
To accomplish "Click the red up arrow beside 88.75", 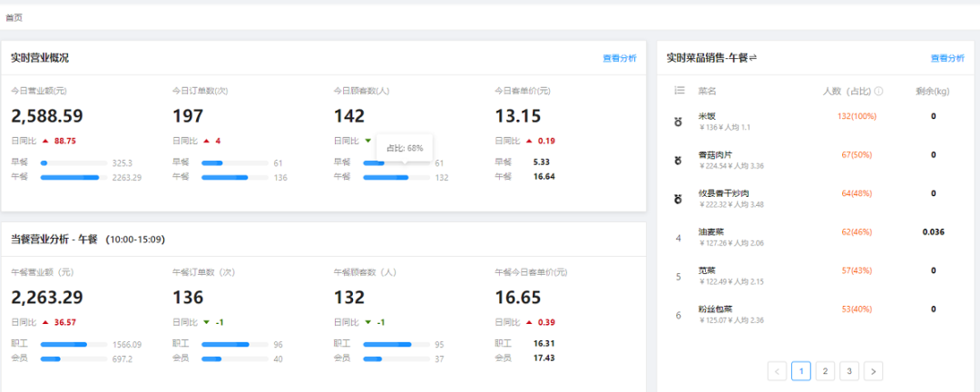I will [x=44, y=141].
